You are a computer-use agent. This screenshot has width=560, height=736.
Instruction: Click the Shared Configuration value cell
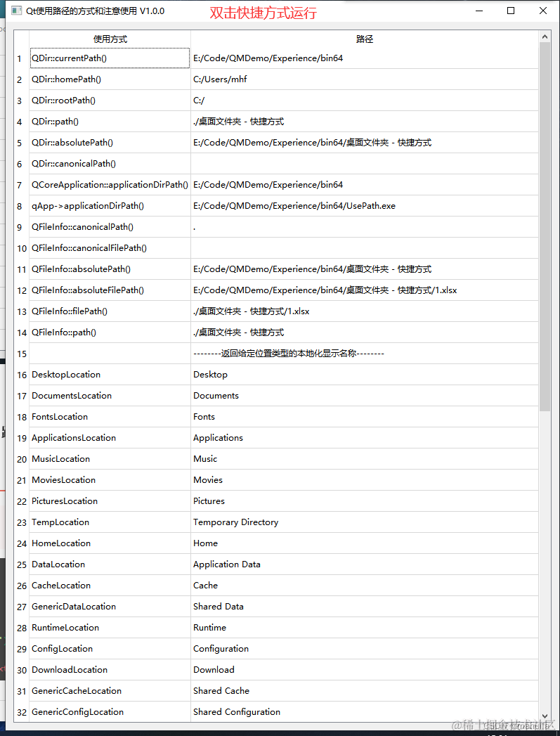pos(365,711)
